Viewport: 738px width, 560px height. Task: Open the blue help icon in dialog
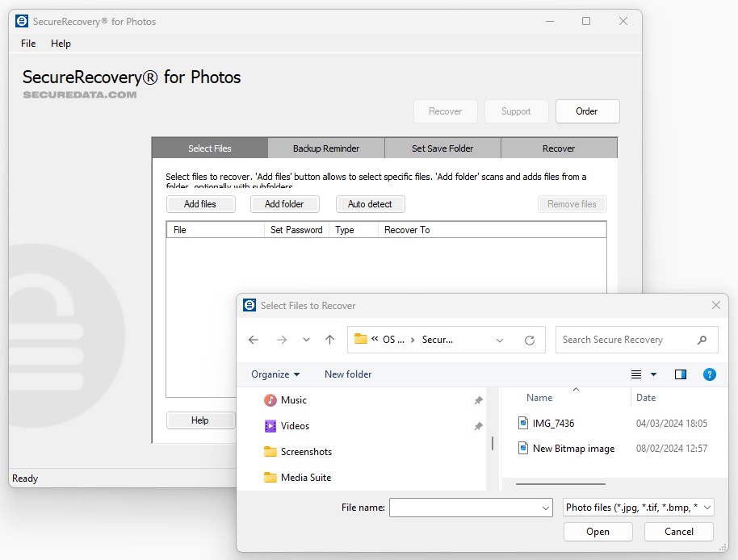click(710, 374)
